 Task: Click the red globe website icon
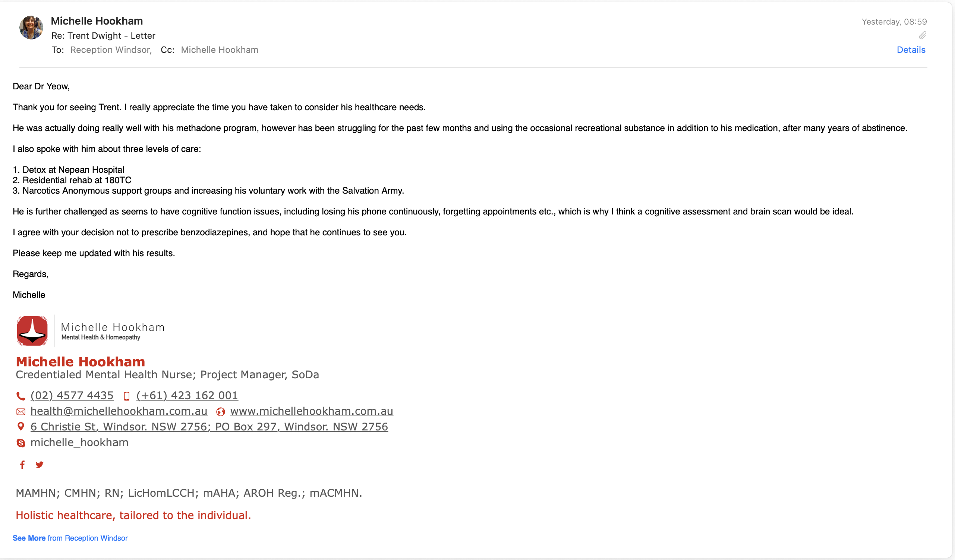[x=221, y=411]
